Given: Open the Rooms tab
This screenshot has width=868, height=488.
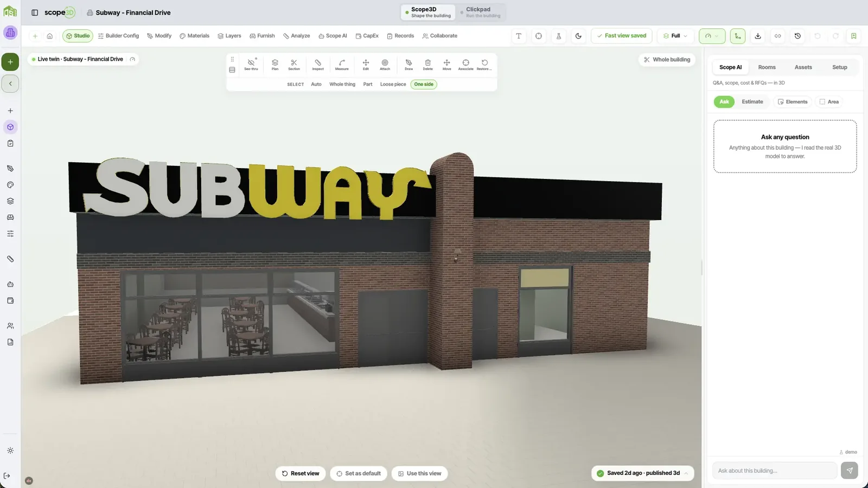Looking at the screenshot, I should click(x=767, y=67).
